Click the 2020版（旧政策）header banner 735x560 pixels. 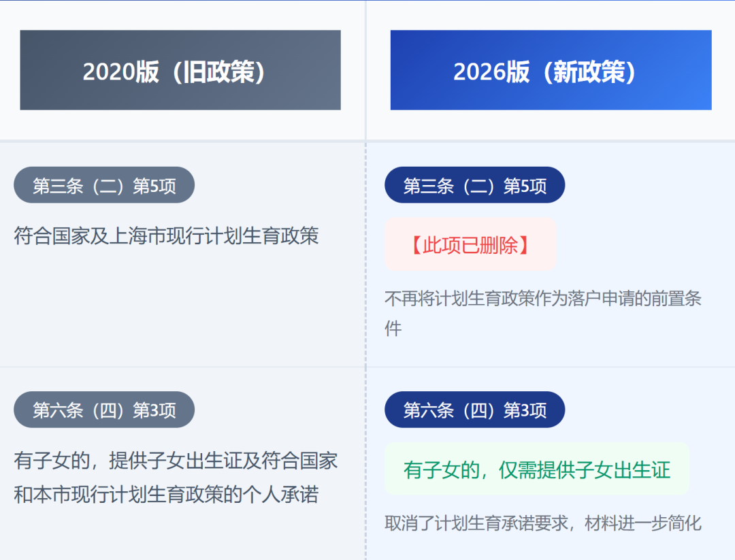[180, 69]
